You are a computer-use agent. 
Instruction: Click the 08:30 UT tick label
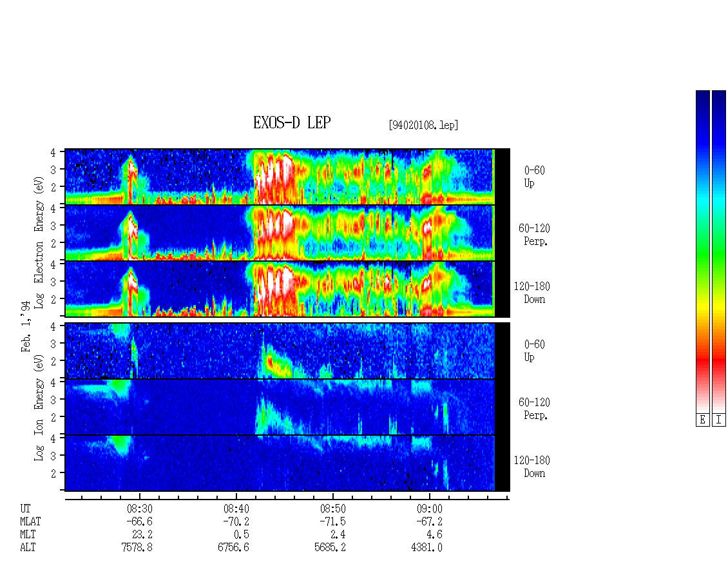tap(140, 509)
